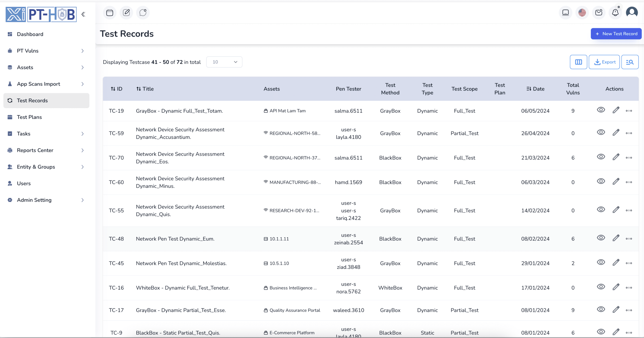This screenshot has width=644, height=338.
Task: Edit test record TC-59 with pencil icon
Action: pos(616,133)
